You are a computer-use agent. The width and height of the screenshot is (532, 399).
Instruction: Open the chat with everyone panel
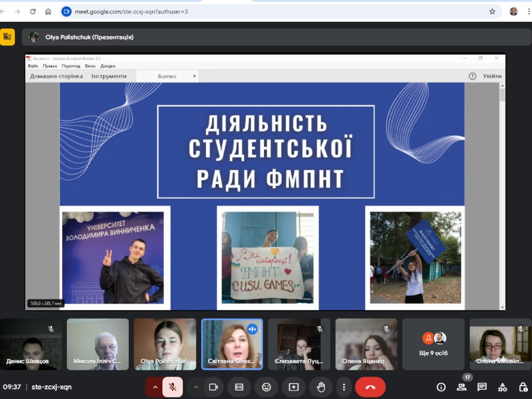482,387
